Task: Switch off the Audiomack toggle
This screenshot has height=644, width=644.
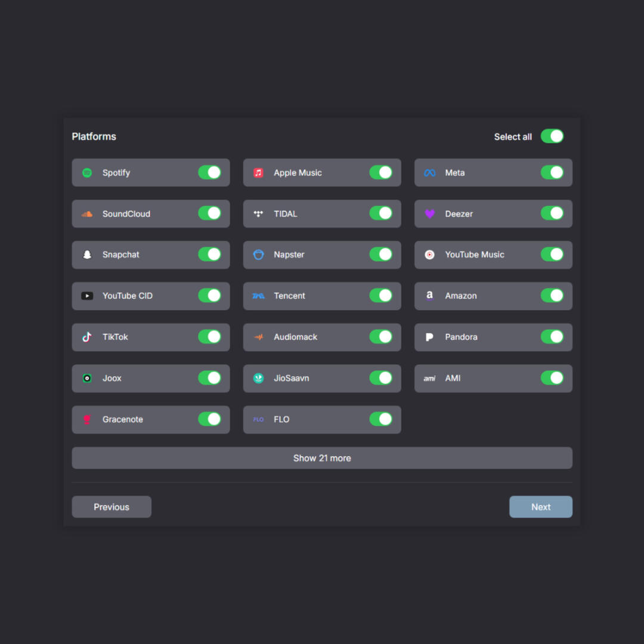Action: tap(380, 337)
